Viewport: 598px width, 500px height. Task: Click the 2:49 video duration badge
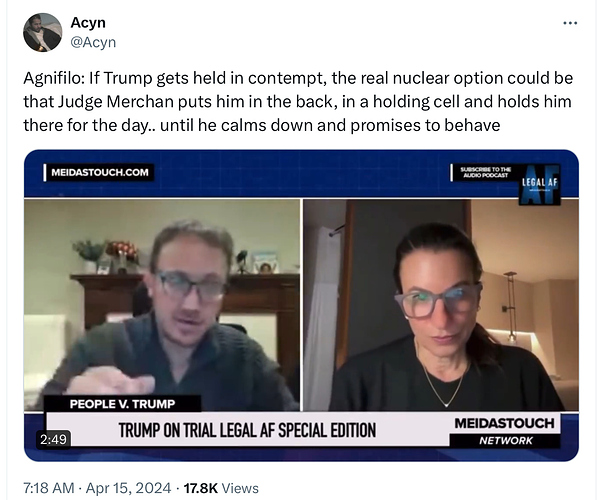(54, 439)
